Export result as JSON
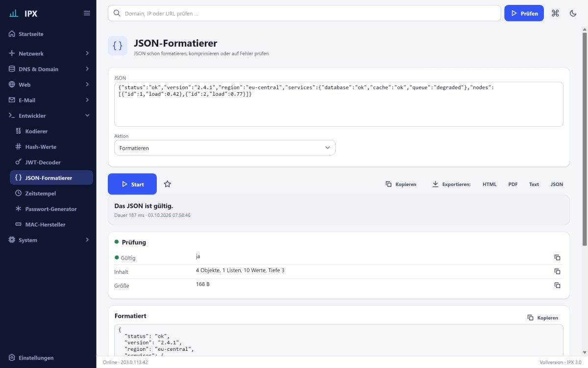588x368 pixels. [557, 184]
